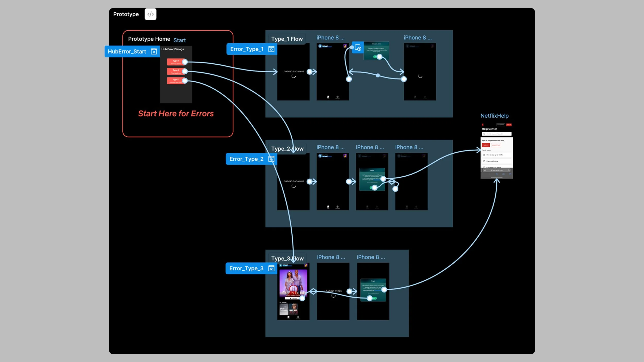Click the play icon on Error_Type_1 badge
The height and width of the screenshot is (362, 644).
coord(271,49)
